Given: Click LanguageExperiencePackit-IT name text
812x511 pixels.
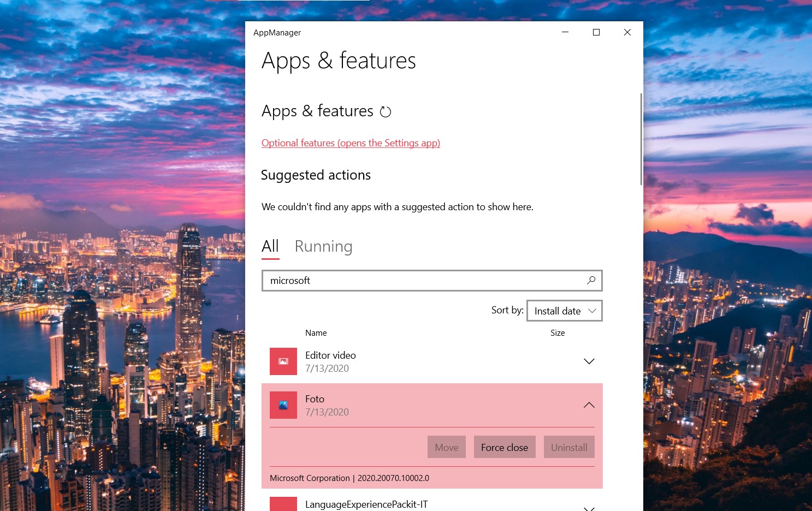Looking at the screenshot, I should point(366,504).
